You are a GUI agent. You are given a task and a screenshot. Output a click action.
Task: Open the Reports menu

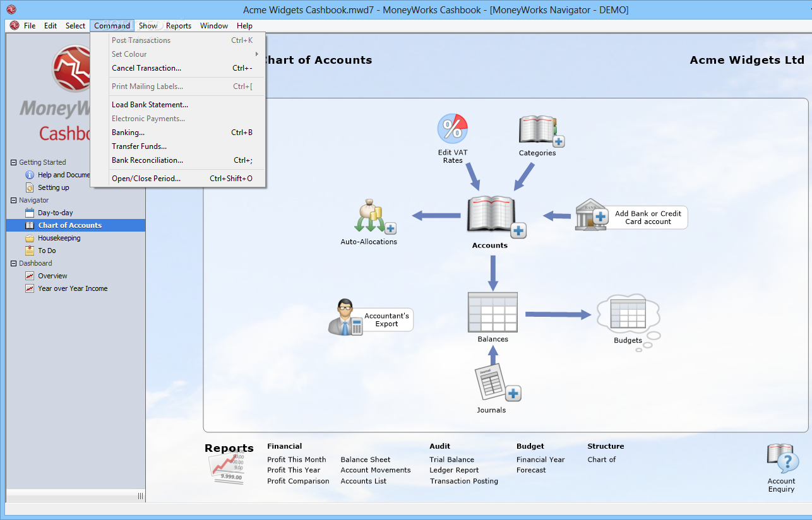[x=179, y=26]
